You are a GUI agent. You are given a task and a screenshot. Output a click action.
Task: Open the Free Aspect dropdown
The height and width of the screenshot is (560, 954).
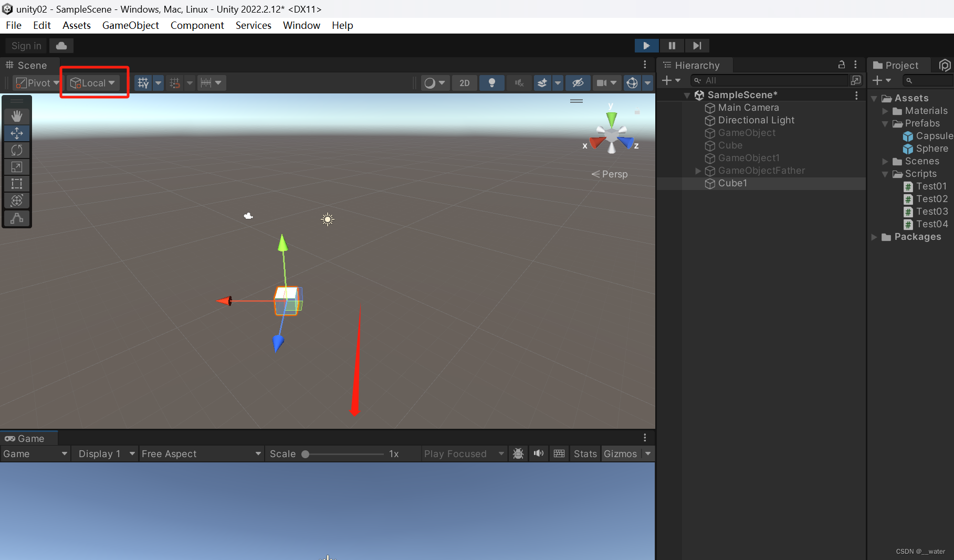pyautogui.click(x=201, y=454)
